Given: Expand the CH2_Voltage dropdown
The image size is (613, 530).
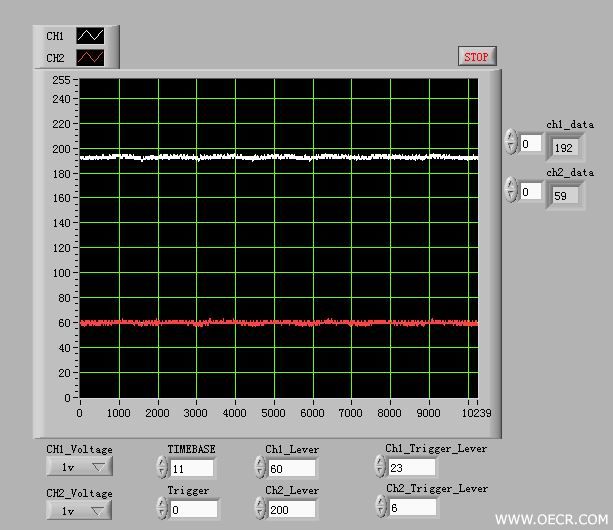Looking at the screenshot, I should click(79, 510).
